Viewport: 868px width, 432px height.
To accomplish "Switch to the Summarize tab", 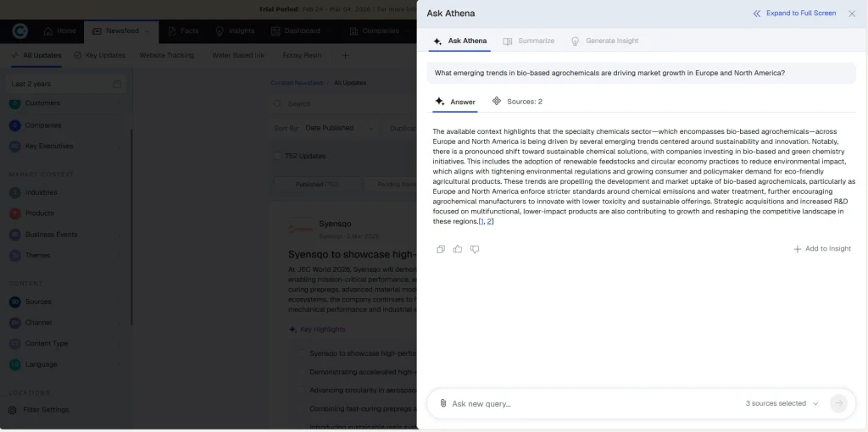I will pos(529,41).
